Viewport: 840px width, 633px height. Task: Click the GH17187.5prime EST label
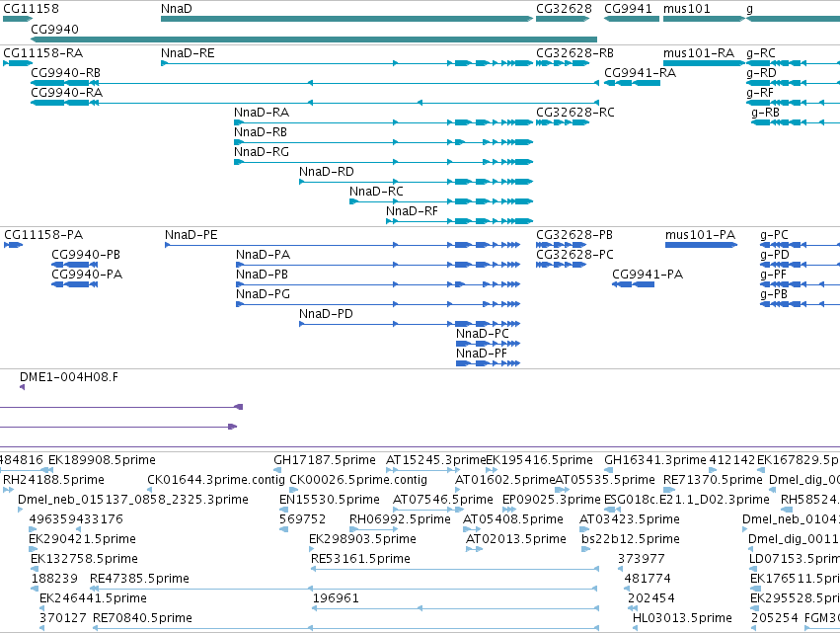tap(325, 460)
